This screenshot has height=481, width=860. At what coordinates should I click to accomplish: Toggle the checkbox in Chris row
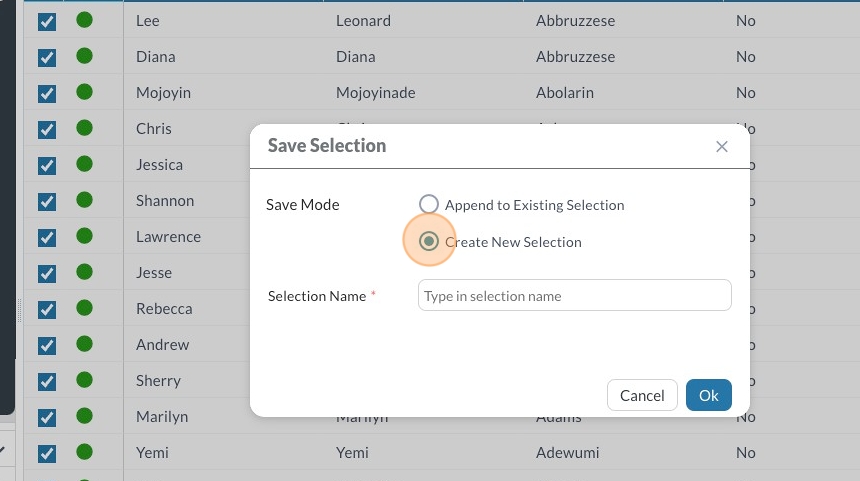pyautogui.click(x=47, y=129)
